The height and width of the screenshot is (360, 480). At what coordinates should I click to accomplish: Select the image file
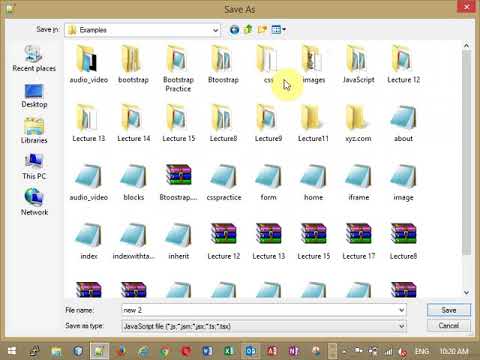click(x=403, y=182)
